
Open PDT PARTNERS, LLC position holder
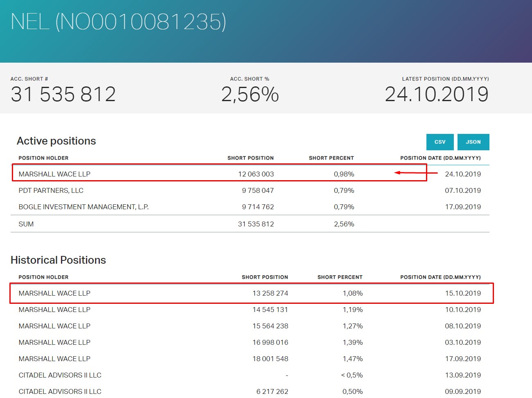[x=51, y=190]
